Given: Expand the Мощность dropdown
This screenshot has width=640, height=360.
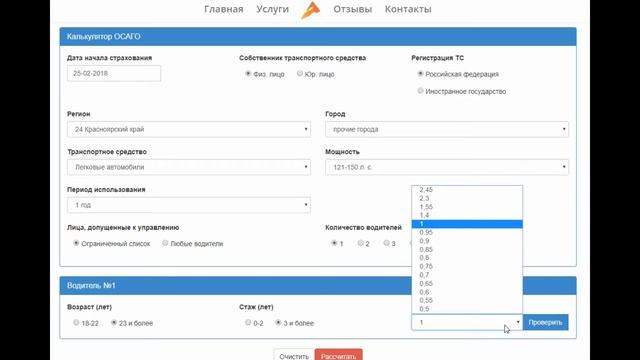Looking at the screenshot, I should [x=447, y=167].
